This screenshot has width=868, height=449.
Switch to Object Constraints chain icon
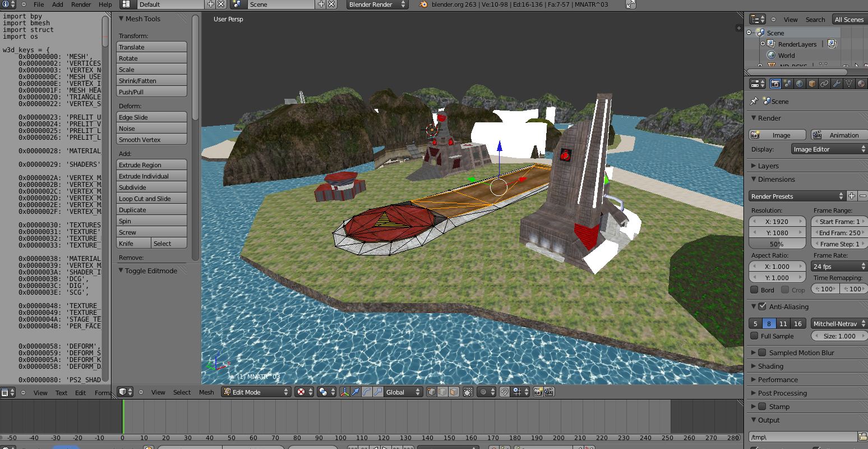pos(824,84)
